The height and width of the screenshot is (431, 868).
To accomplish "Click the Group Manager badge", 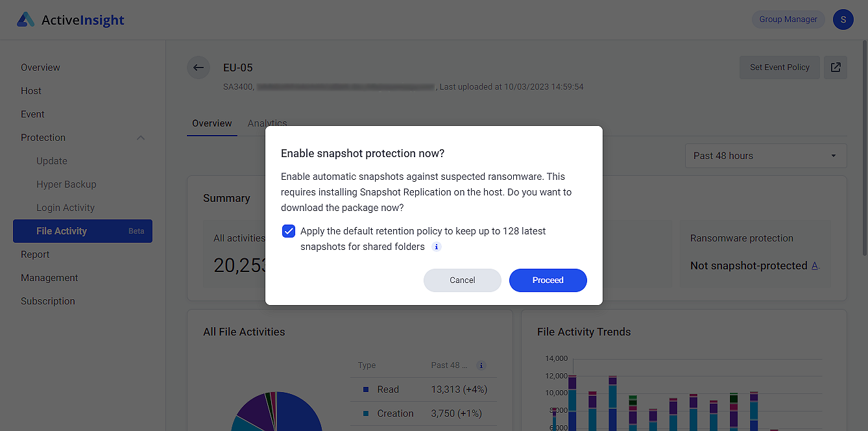I will click(788, 19).
